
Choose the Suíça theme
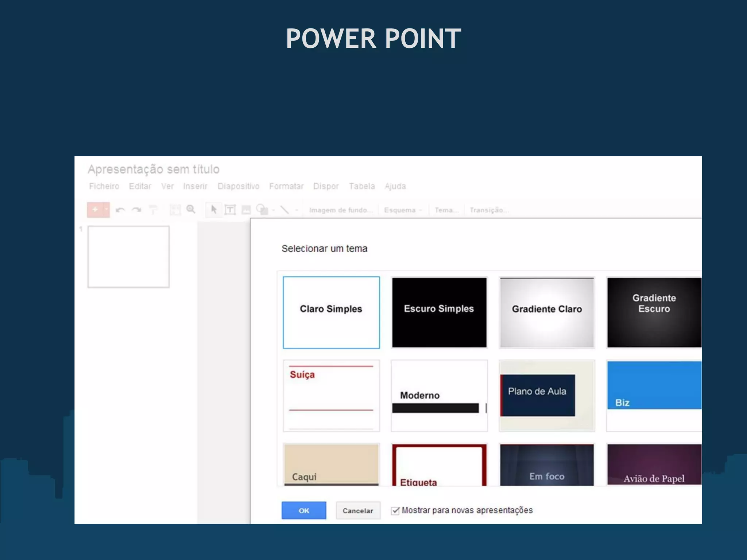pos(331,396)
